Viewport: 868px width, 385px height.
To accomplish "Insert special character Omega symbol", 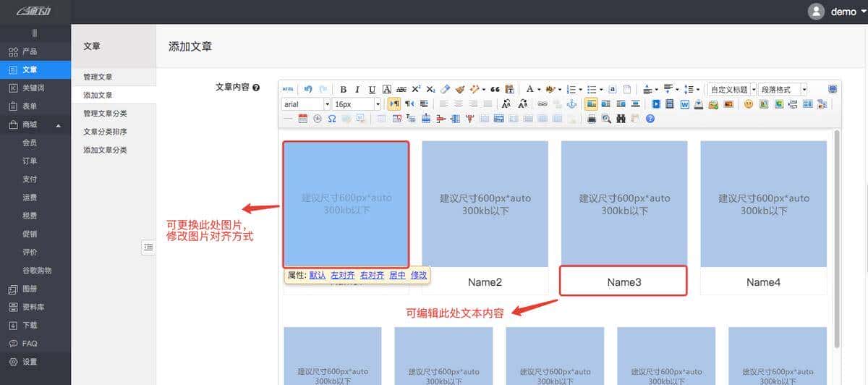I will (x=332, y=118).
